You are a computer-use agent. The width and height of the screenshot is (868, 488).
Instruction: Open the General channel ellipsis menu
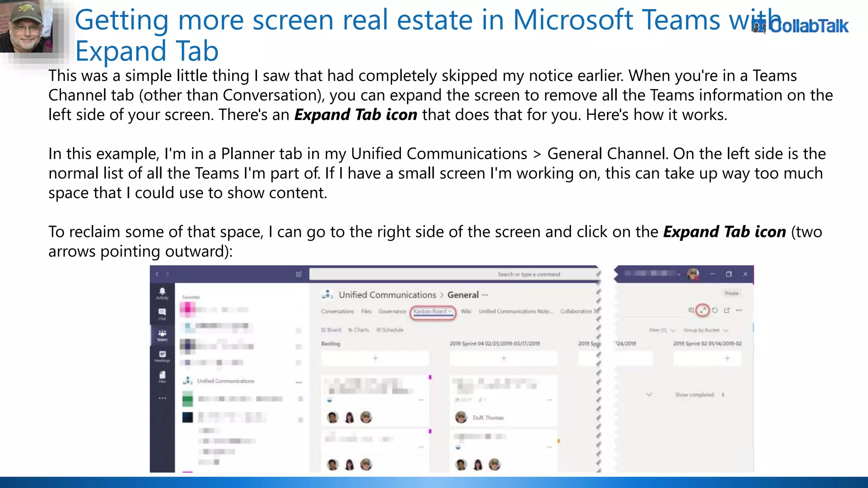tap(485, 295)
